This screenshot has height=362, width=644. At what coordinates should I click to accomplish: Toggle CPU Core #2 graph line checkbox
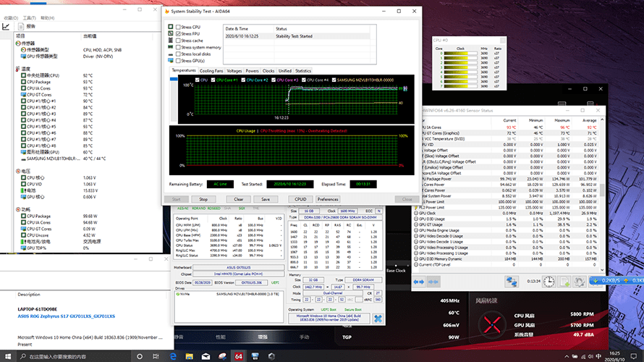click(244, 80)
